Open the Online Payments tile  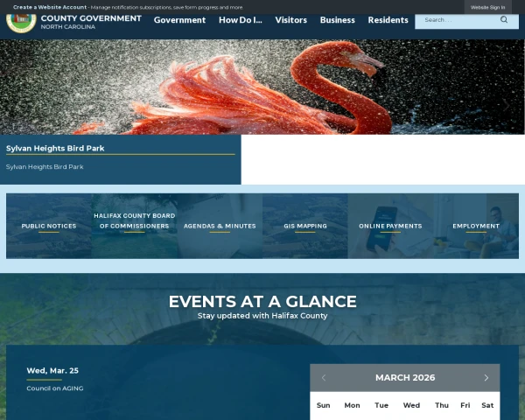[390, 226]
